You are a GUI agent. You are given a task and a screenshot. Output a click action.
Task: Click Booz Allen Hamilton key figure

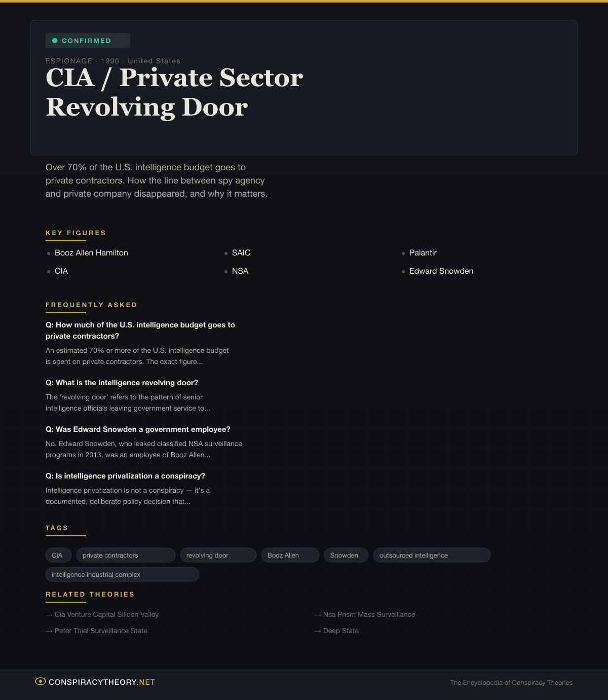pyautogui.click(x=91, y=253)
